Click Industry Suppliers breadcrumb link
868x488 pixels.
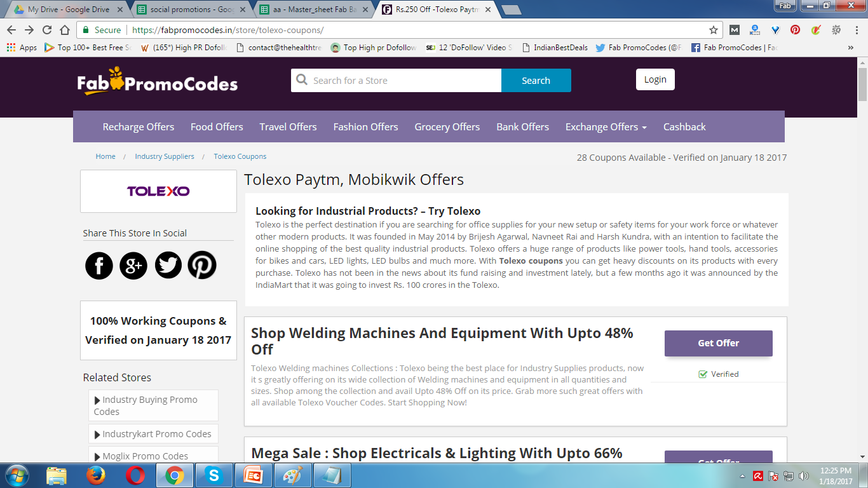165,156
